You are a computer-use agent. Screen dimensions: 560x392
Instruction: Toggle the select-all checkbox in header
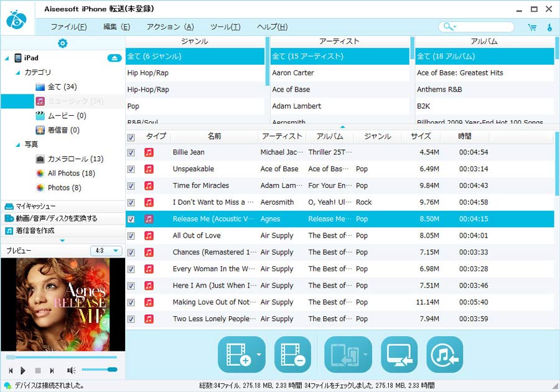pos(131,138)
